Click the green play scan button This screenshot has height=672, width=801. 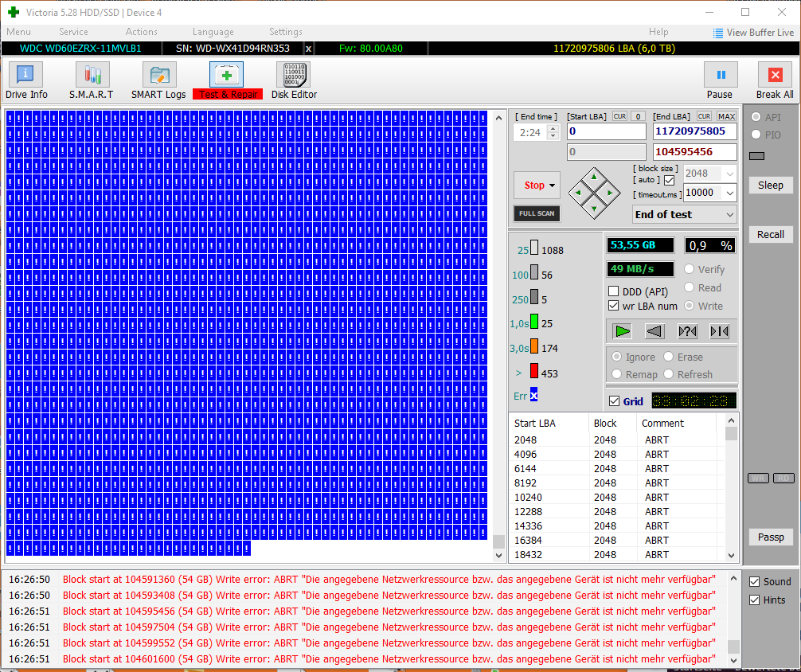coord(622,331)
